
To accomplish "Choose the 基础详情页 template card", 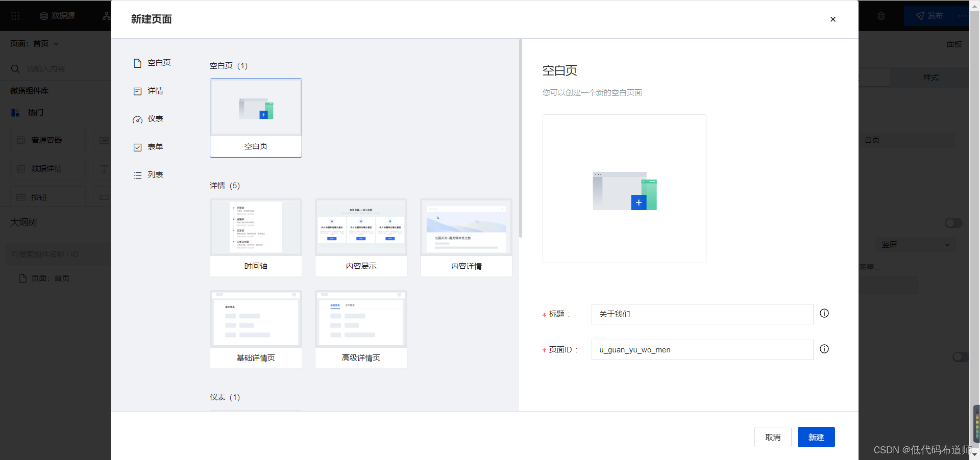I will pos(256,329).
